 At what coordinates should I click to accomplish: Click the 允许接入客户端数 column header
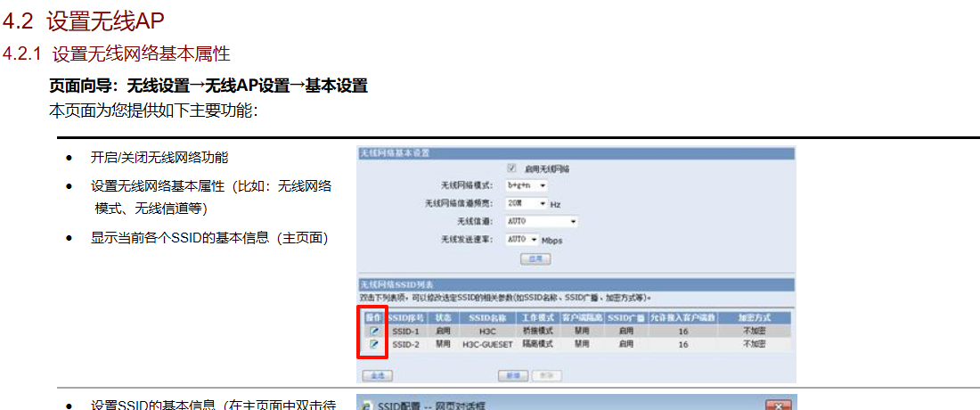[683, 318]
